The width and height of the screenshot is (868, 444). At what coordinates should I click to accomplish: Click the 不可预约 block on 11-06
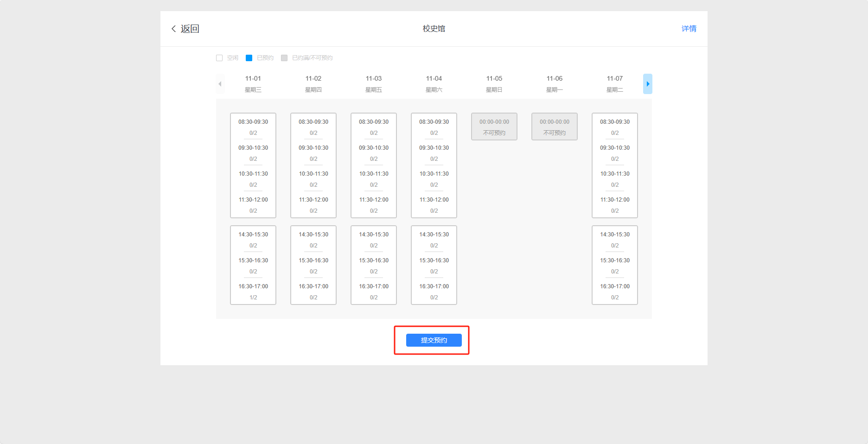click(555, 127)
